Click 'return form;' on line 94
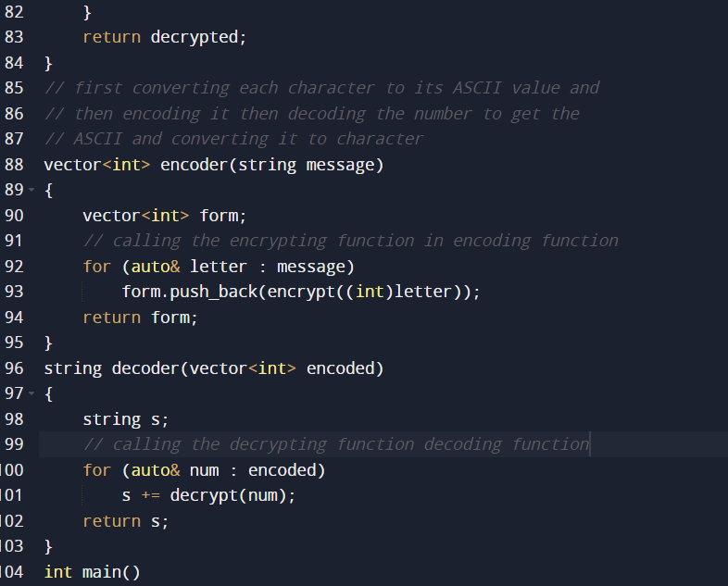Screen dimensions: 728x586 click(140, 318)
